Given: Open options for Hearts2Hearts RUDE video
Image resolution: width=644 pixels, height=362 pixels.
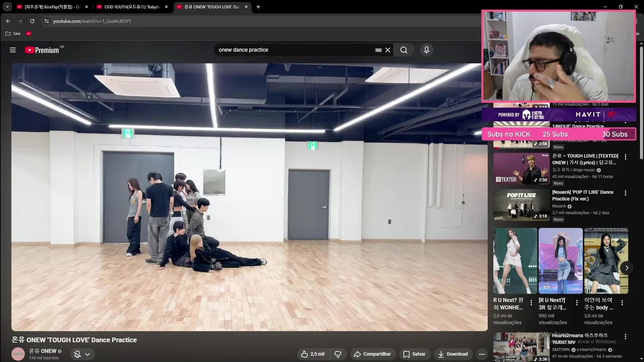Looking at the screenshot, I should (x=625, y=336).
